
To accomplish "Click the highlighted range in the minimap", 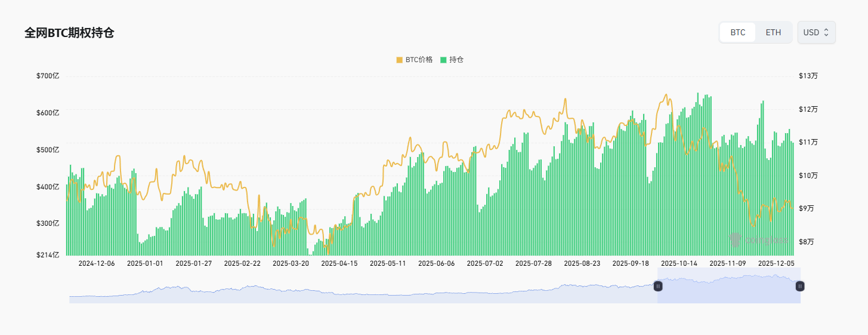I will point(728,286).
